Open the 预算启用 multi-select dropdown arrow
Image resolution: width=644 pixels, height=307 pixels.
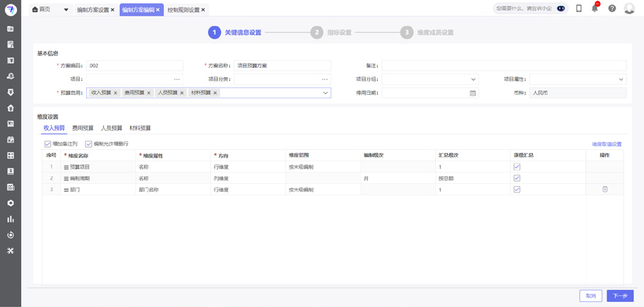point(326,93)
